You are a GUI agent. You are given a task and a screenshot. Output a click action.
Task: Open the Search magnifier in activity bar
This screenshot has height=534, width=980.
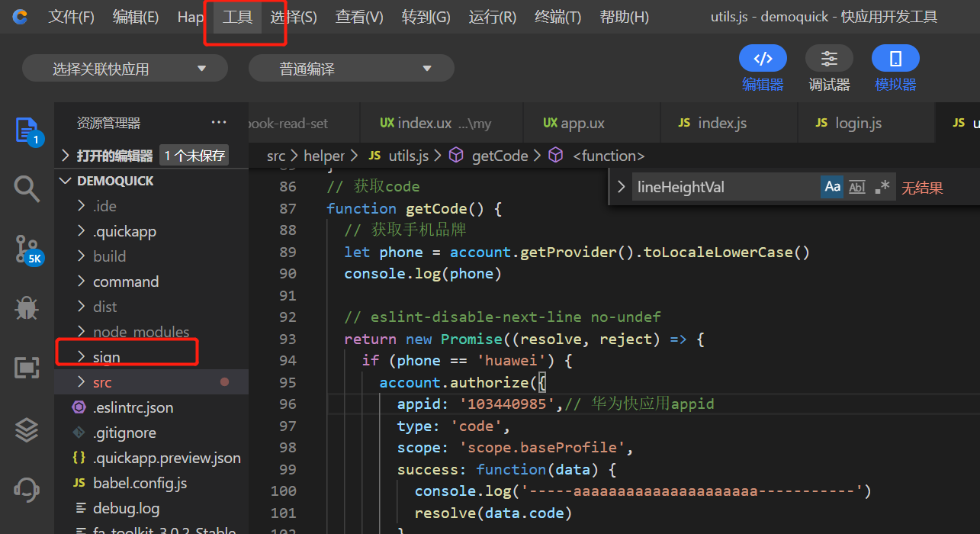(27, 188)
